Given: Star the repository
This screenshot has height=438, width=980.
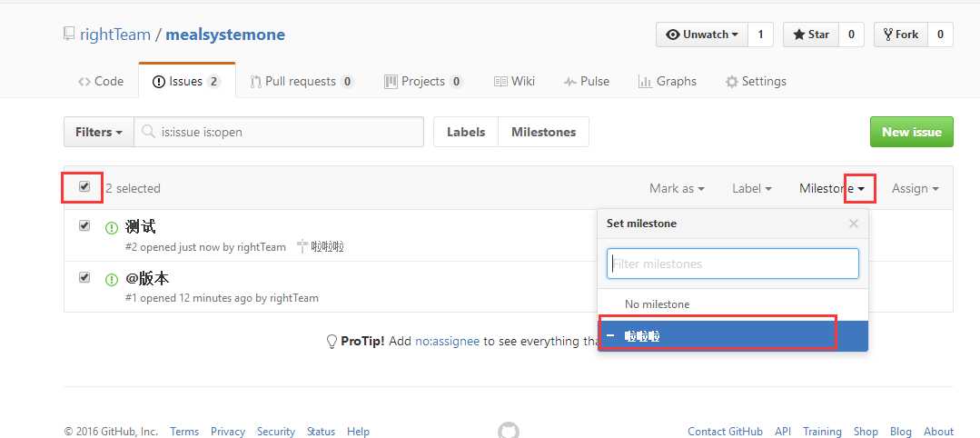Looking at the screenshot, I should coord(811,35).
